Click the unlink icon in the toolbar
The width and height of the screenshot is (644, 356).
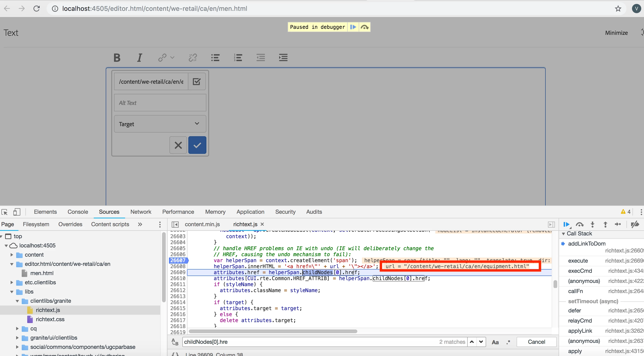193,57
